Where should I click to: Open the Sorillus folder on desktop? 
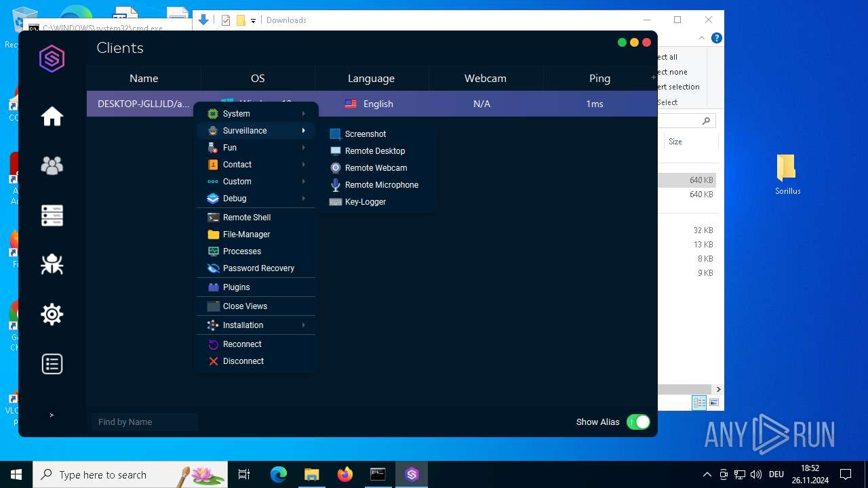(788, 174)
